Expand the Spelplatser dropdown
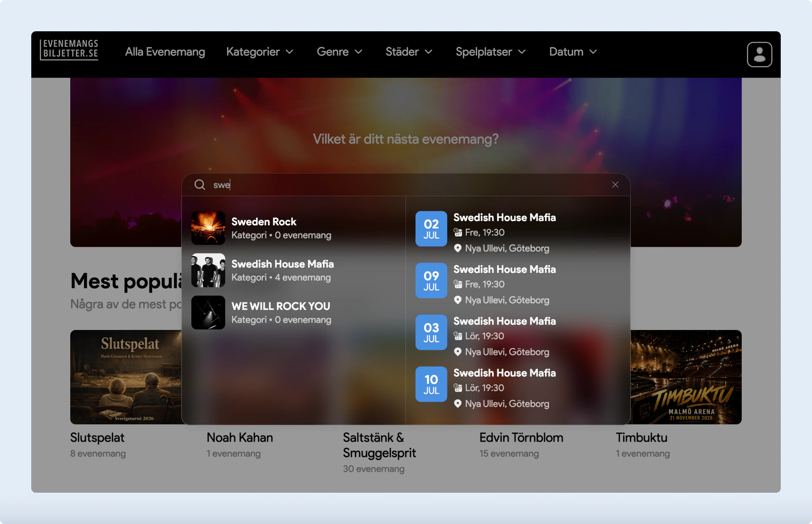 tap(491, 52)
